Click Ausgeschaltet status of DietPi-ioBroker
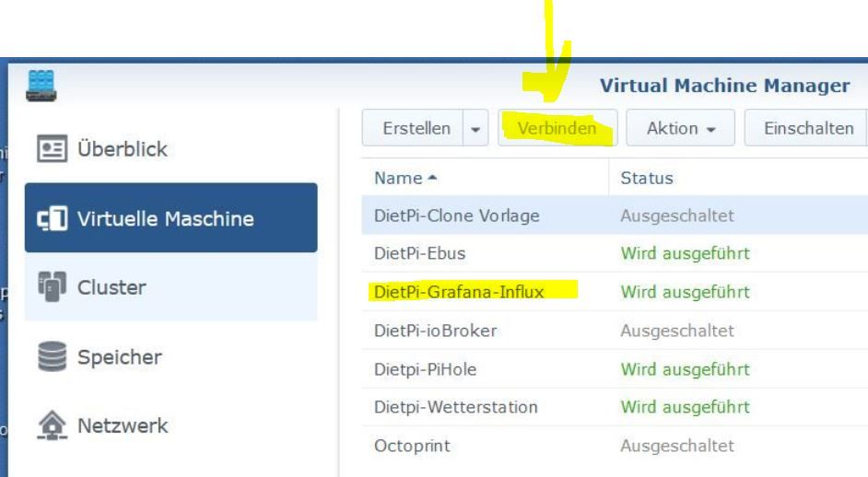868x477 pixels. coord(677,331)
